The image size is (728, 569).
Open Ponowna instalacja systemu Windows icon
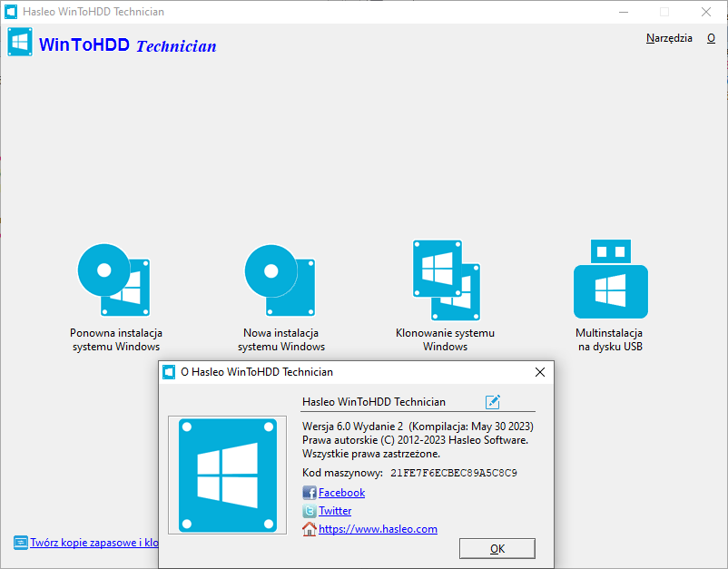click(x=114, y=280)
